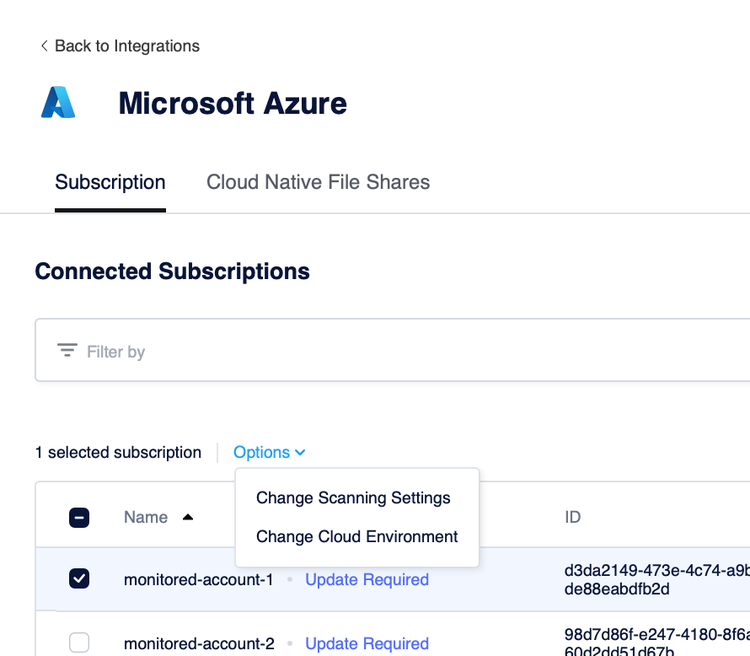Check the monitored-account-2 checkbox

click(79, 643)
